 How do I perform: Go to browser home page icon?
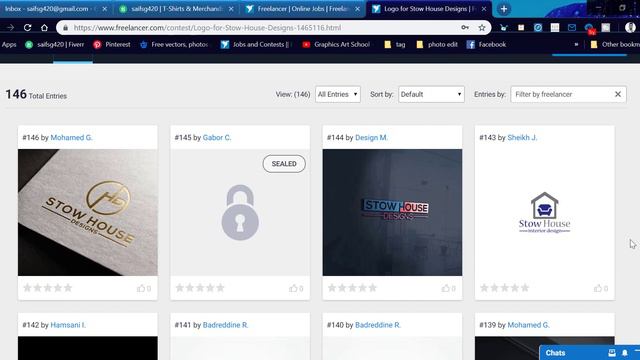click(44, 28)
